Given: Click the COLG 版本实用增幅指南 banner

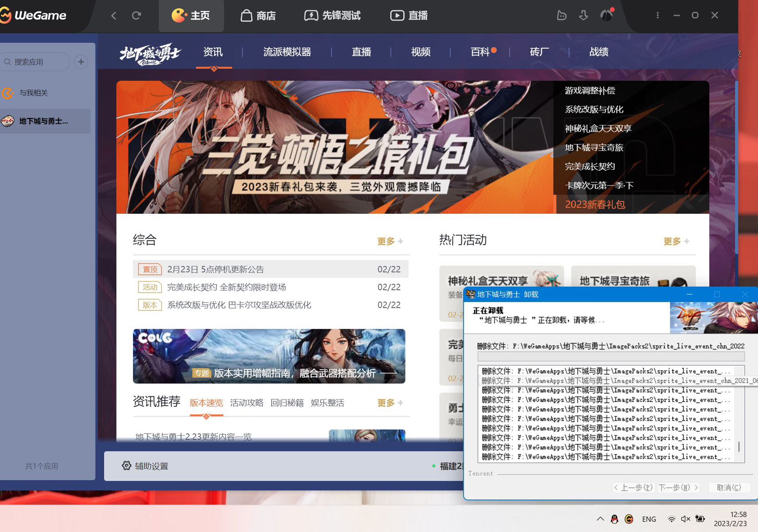Looking at the screenshot, I should click(269, 356).
